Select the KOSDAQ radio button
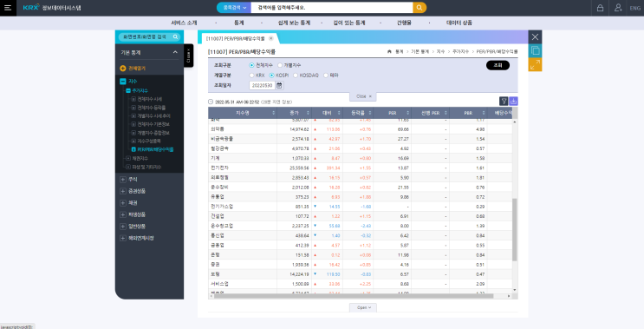 pos(296,76)
